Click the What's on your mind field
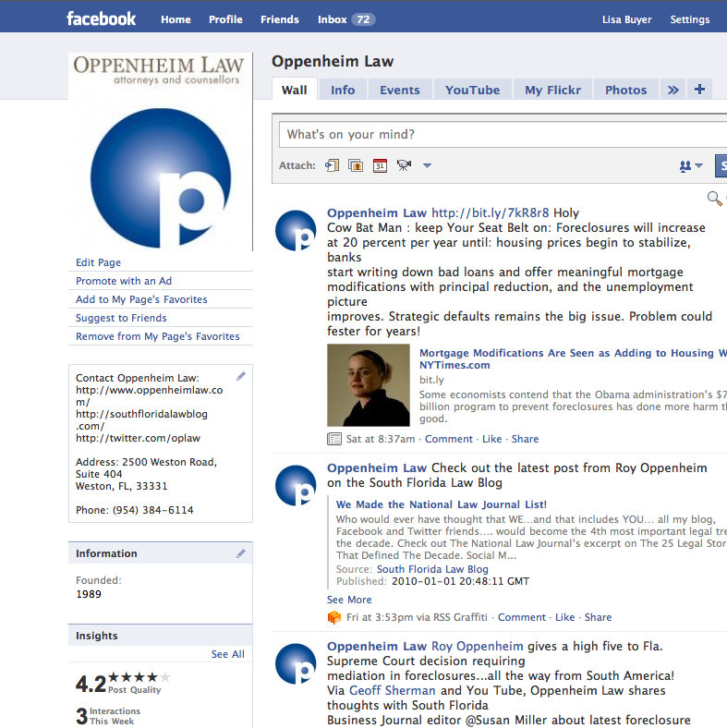The width and height of the screenshot is (727, 728). (x=503, y=134)
